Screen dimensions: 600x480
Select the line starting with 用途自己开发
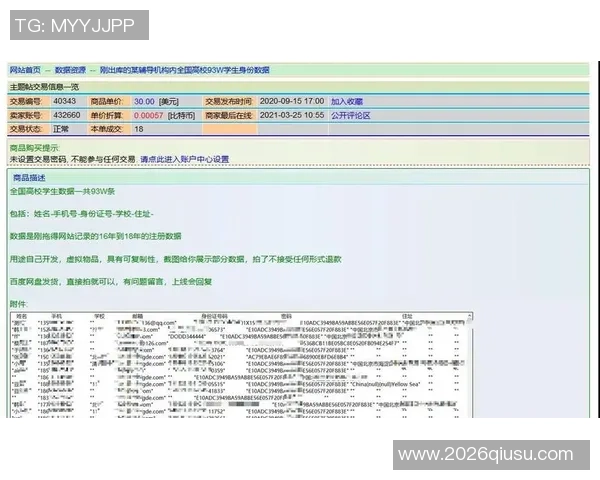(x=175, y=259)
